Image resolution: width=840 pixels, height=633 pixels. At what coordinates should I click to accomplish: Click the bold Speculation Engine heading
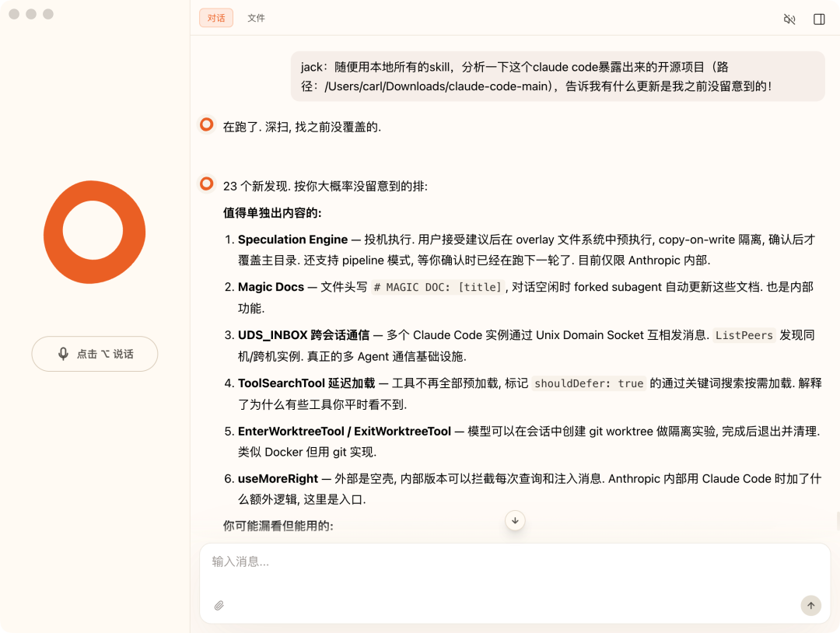(292, 239)
